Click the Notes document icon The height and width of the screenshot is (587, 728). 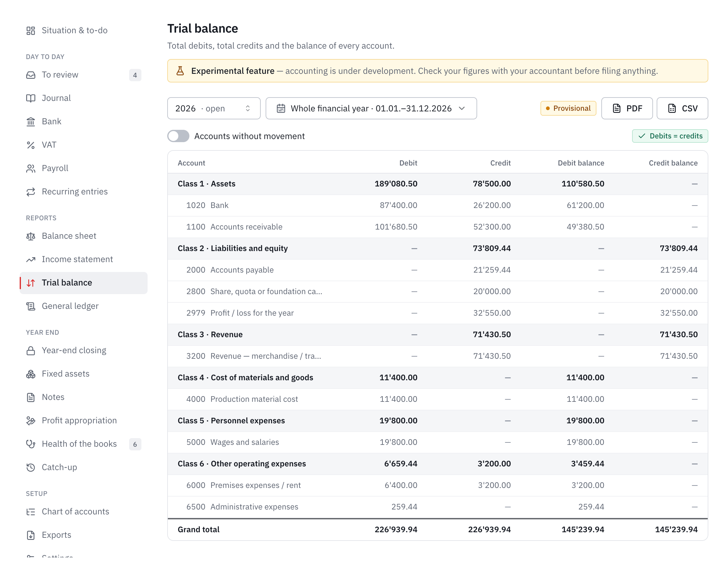click(31, 397)
